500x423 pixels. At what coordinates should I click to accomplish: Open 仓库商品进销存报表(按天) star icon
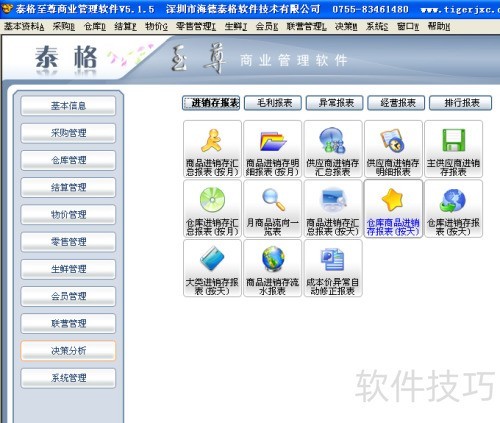coord(393,209)
